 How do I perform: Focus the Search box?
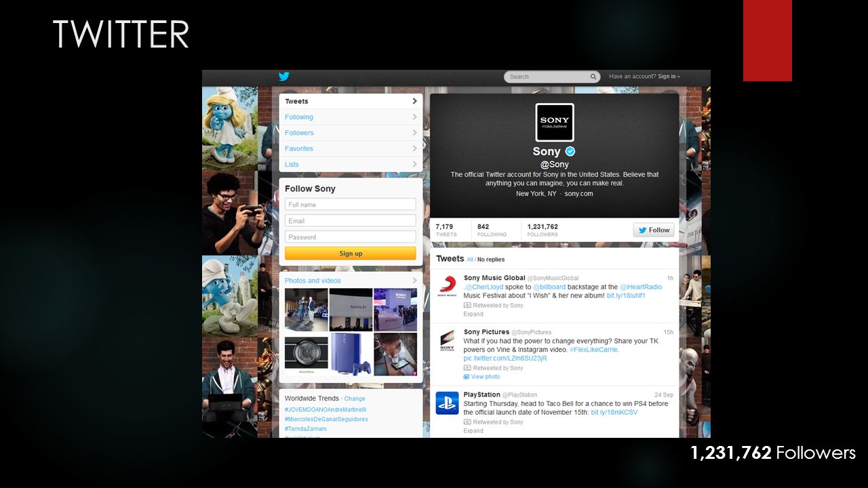click(552, 77)
